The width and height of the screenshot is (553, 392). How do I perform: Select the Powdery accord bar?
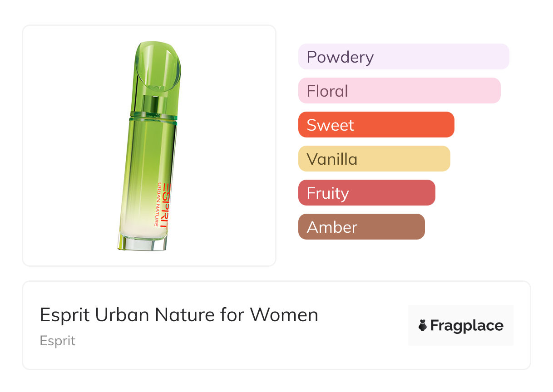click(x=404, y=57)
